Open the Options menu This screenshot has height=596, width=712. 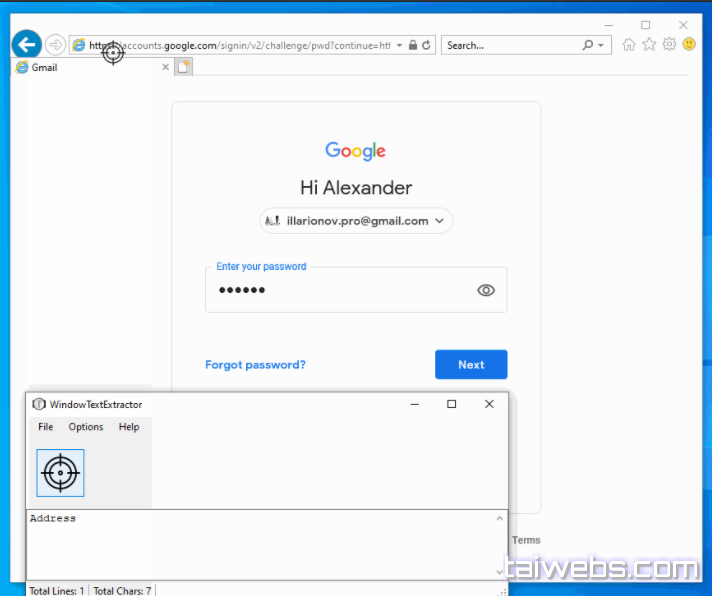[x=86, y=427]
